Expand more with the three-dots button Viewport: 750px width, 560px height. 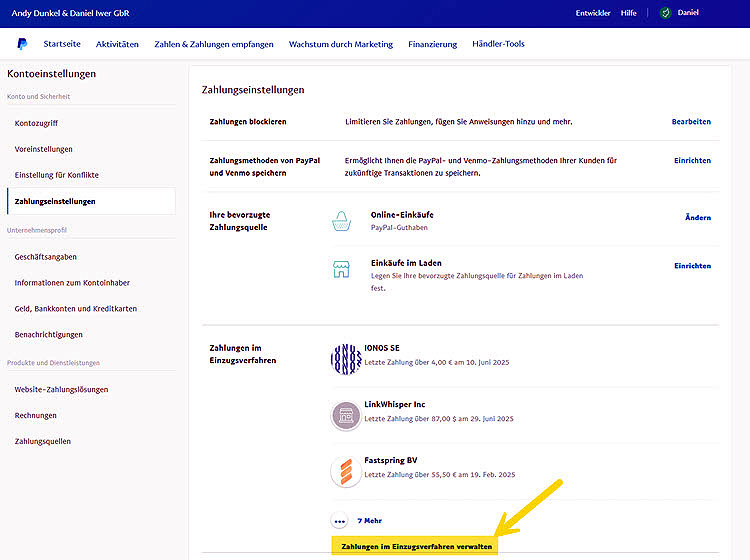coord(340,521)
